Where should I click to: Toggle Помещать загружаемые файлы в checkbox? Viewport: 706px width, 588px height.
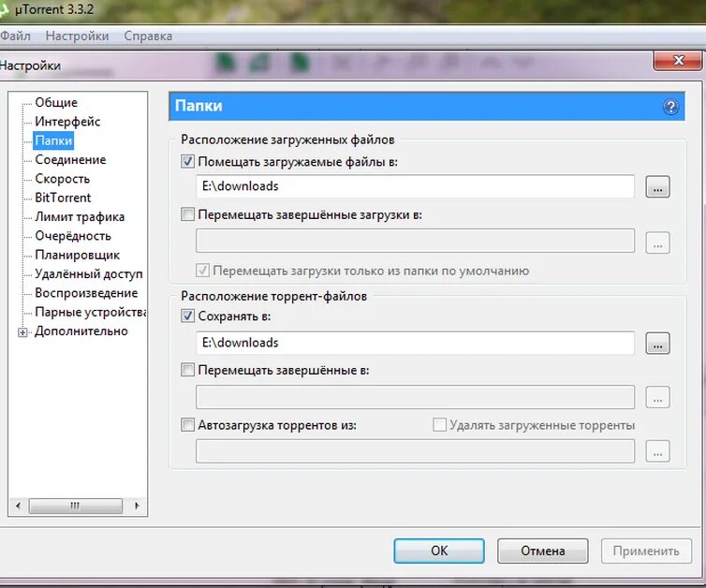click(x=187, y=161)
